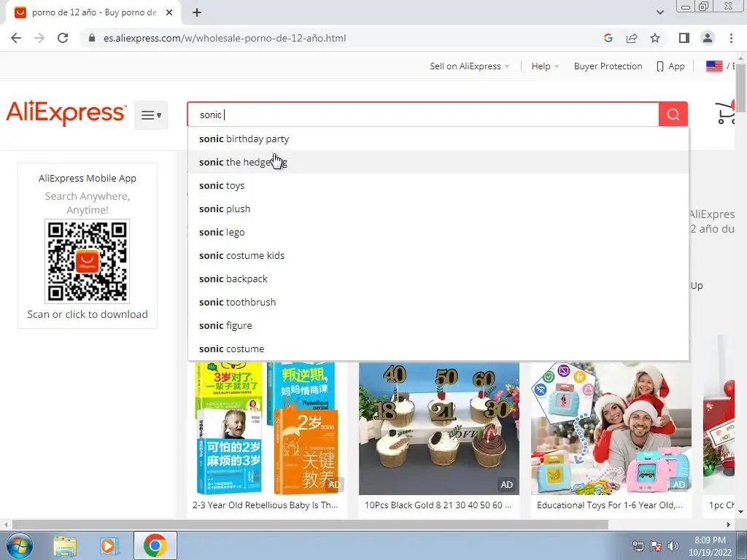This screenshot has height=560, width=747.
Task: Select suggestion sonic costume kids
Action: click(438, 255)
